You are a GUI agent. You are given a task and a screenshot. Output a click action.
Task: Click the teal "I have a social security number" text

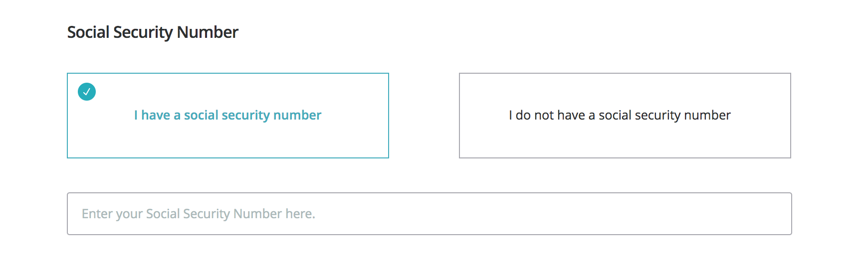click(228, 115)
